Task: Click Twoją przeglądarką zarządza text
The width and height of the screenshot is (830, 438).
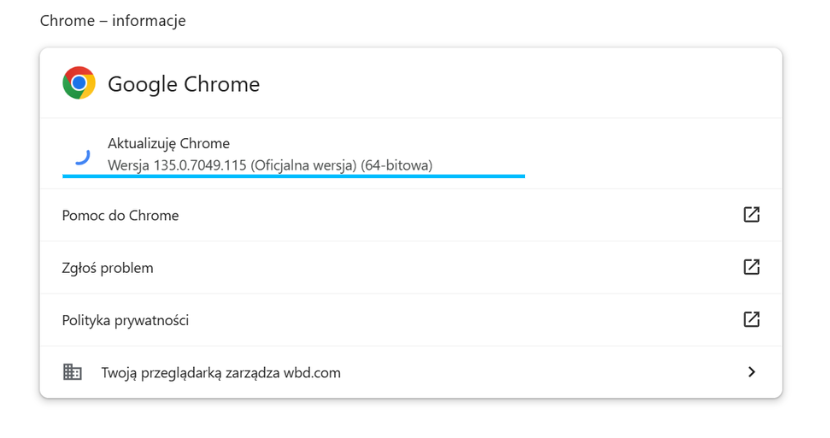Action: (190, 373)
